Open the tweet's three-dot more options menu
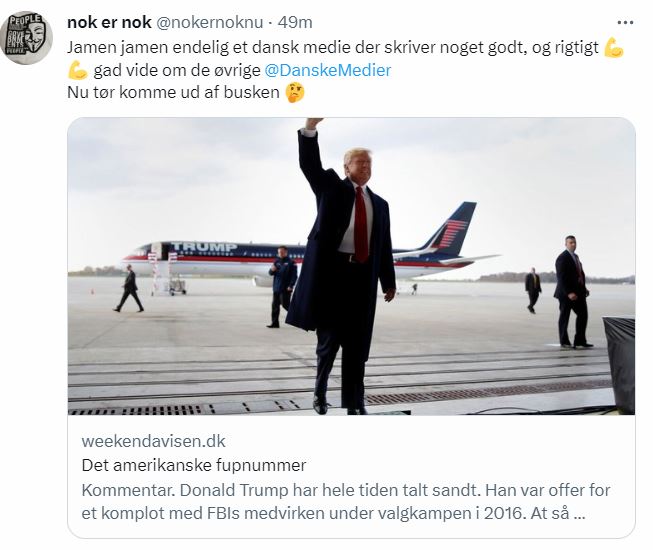Screen dimensions: 653x550 (625, 22)
